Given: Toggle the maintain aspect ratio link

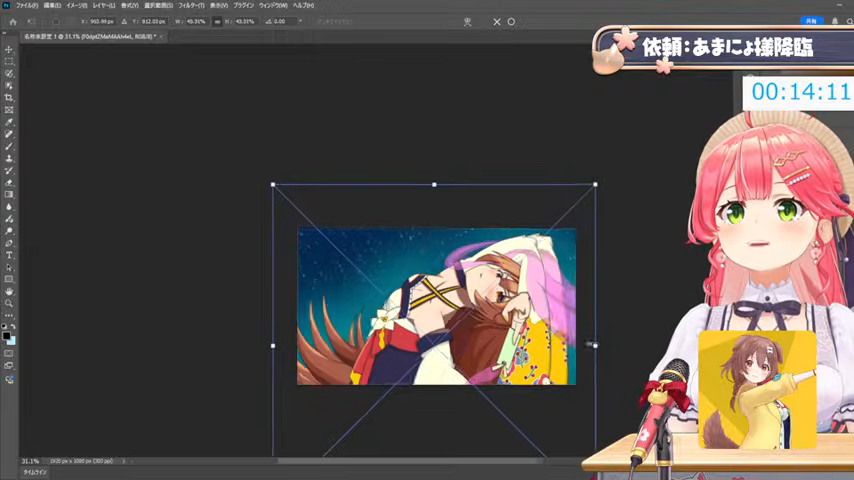Looking at the screenshot, I should (x=217, y=22).
